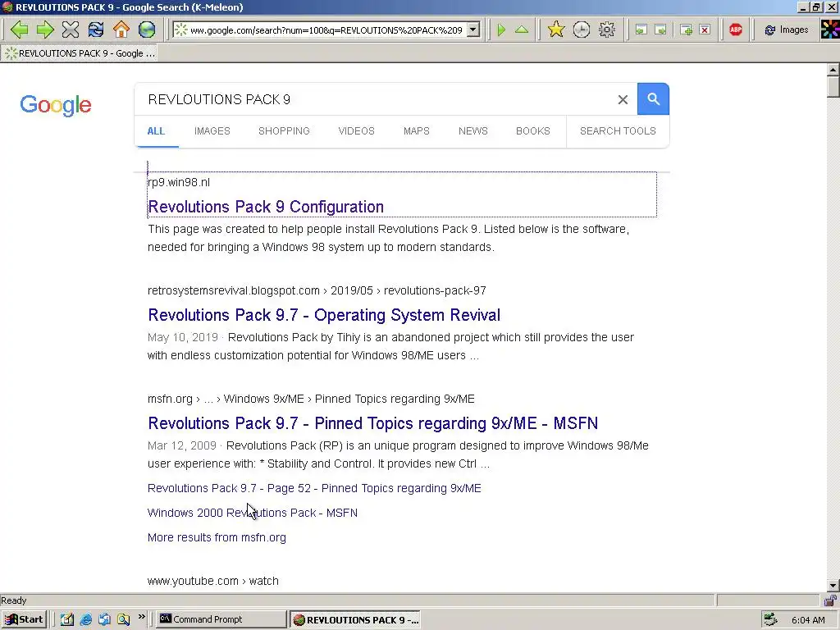Click the green Go play arrow
Screen dimensions: 840x630
(501, 30)
